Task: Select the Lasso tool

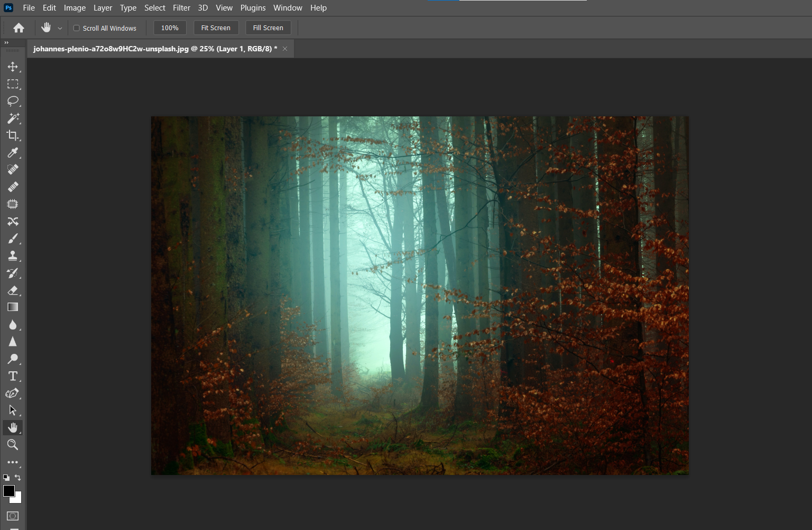Action: point(13,101)
